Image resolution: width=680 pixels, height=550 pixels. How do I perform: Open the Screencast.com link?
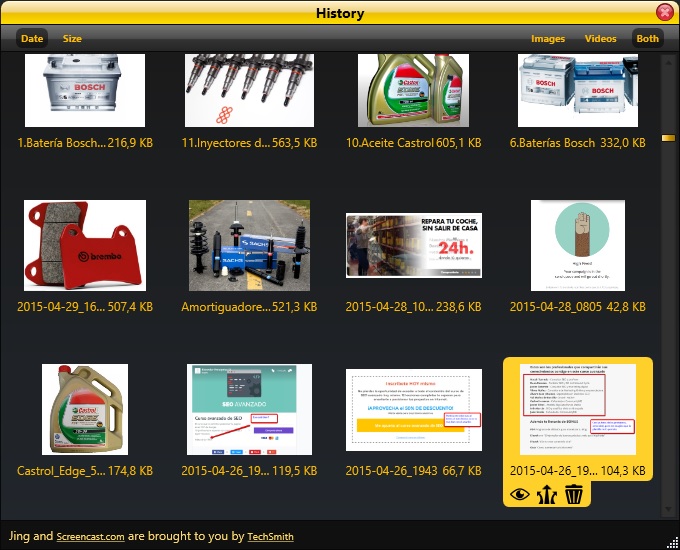click(90, 537)
